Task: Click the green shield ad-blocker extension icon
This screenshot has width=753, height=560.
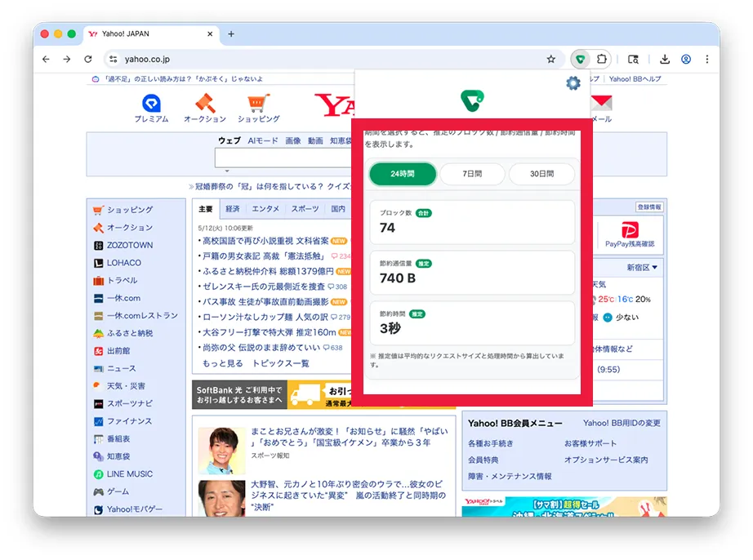Action: 580,60
